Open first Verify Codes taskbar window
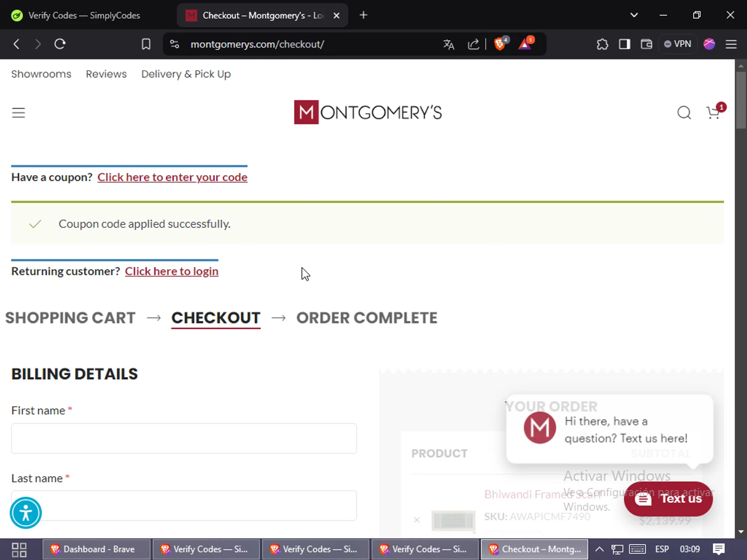The width and height of the screenshot is (747, 560). pos(206,550)
